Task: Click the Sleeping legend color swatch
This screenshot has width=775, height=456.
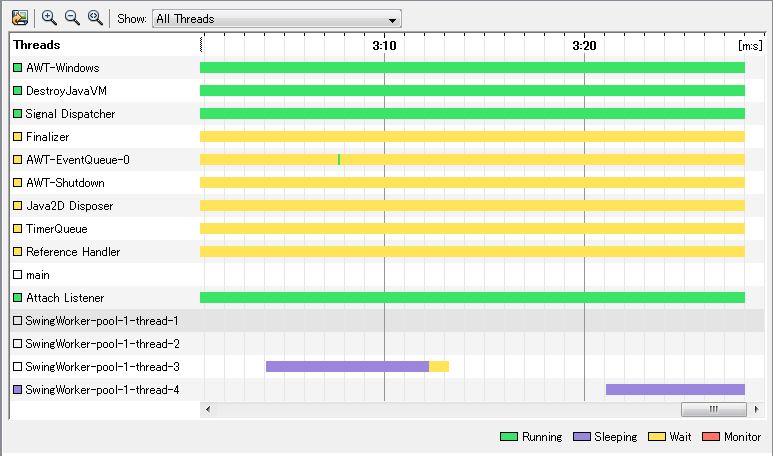Action: (582, 437)
